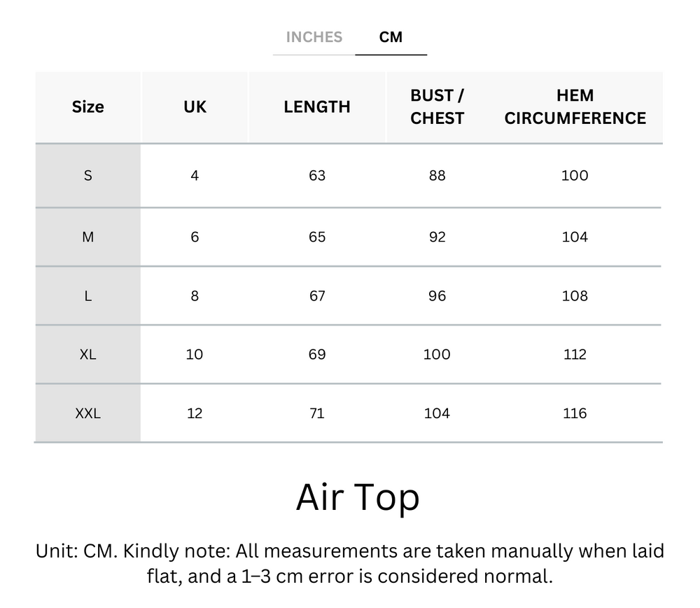Click hem circumference 100 for size S
The height and width of the screenshot is (608, 700).
(575, 176)
